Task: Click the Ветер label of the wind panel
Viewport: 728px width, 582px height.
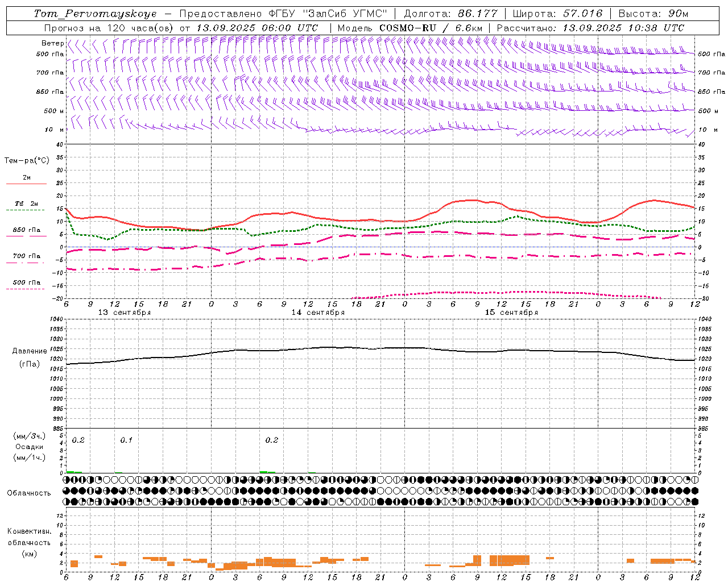Action: (x=52, y=43)
